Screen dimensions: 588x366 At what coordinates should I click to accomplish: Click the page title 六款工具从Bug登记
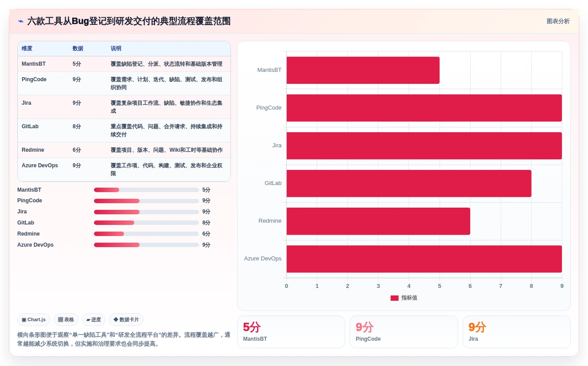point(129,21)
